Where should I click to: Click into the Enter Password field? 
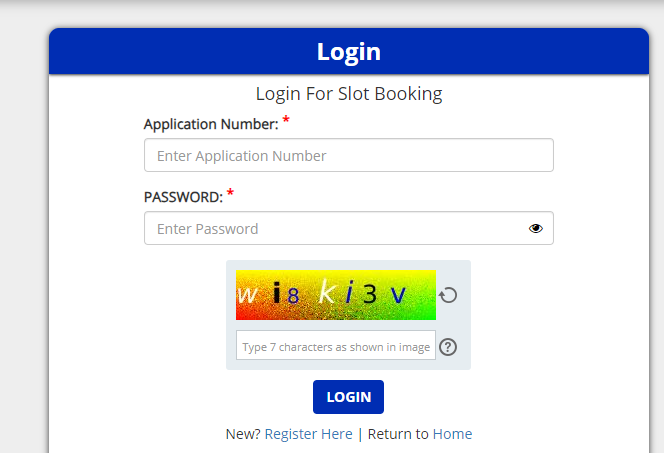(x=349, y=228)
